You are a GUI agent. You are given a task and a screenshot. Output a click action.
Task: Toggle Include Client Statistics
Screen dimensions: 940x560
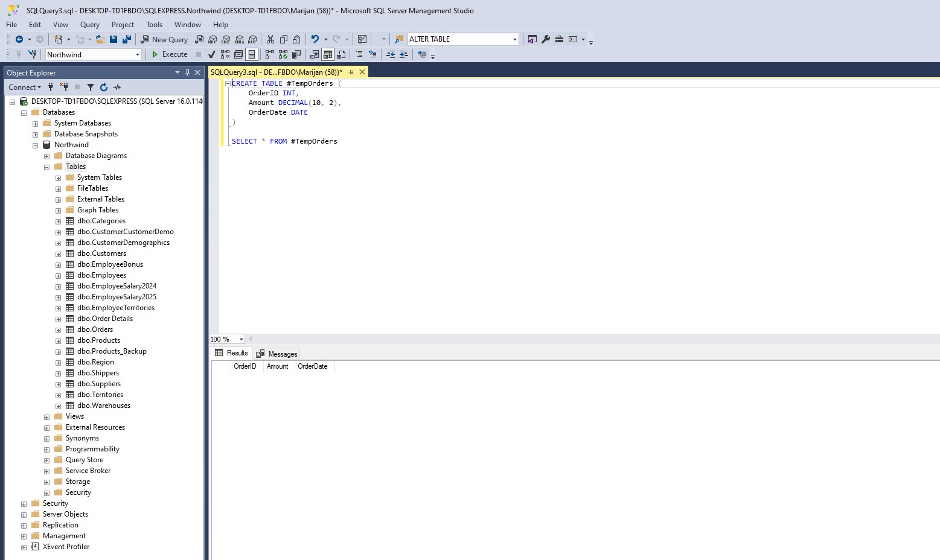point(296,54)
